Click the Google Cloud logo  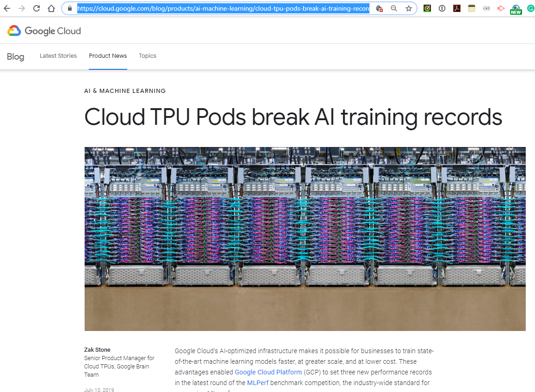pos(44,31)
